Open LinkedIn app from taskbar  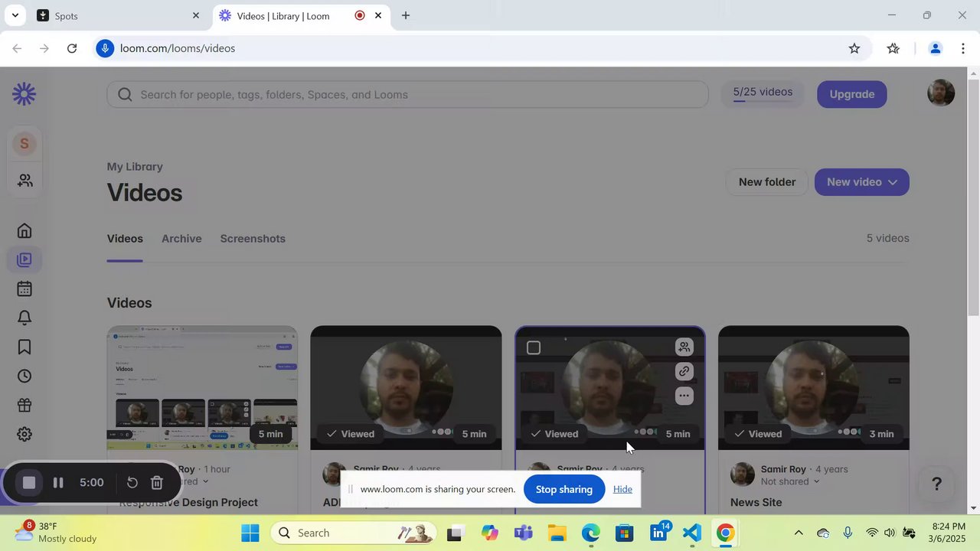[x=658, y=533]
